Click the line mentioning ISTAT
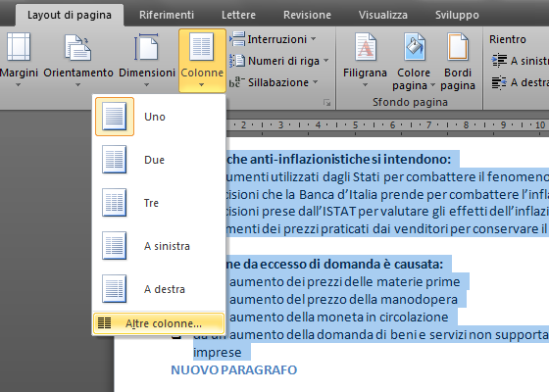549x392 pixels. [x=386, y=212]
